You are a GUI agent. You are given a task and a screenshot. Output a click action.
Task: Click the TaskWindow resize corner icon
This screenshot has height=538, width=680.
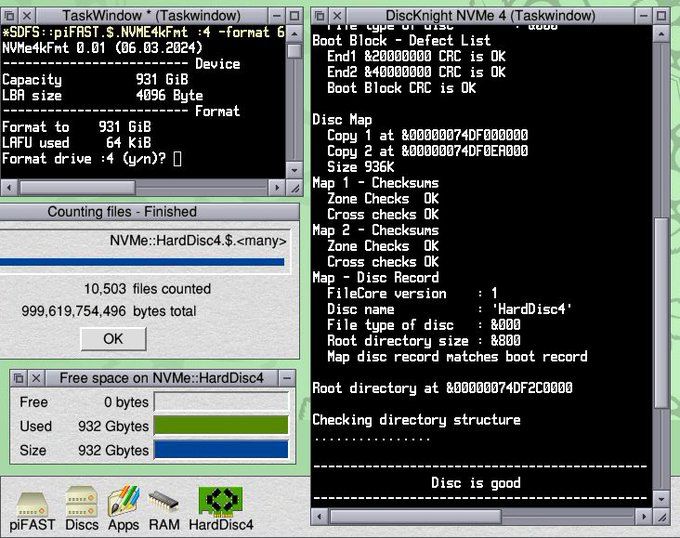(x=295, y=188)
